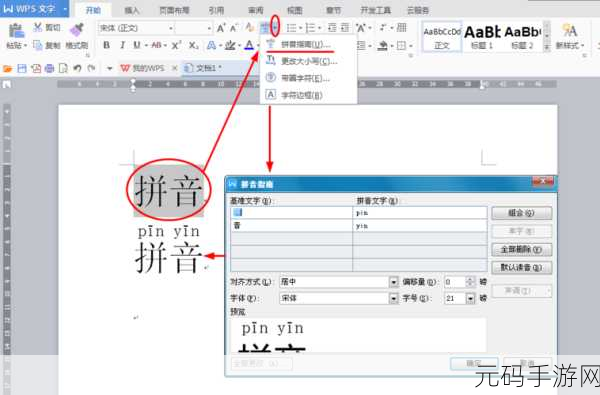Choose 拼音指南(U)... from dropdown menu
This screenshot has width=600, height=395.
[x=308, y=44]
